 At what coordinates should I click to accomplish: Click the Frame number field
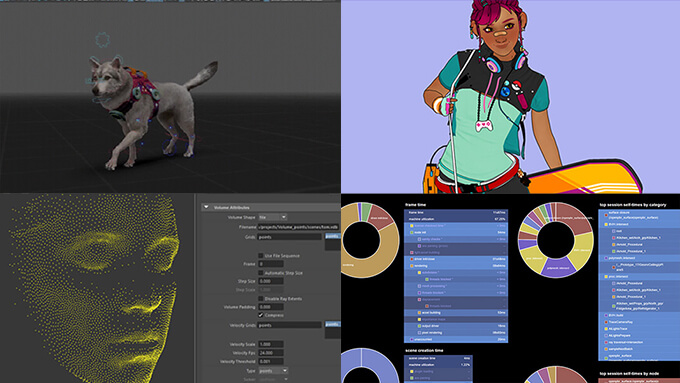click(x=271, y=264)
